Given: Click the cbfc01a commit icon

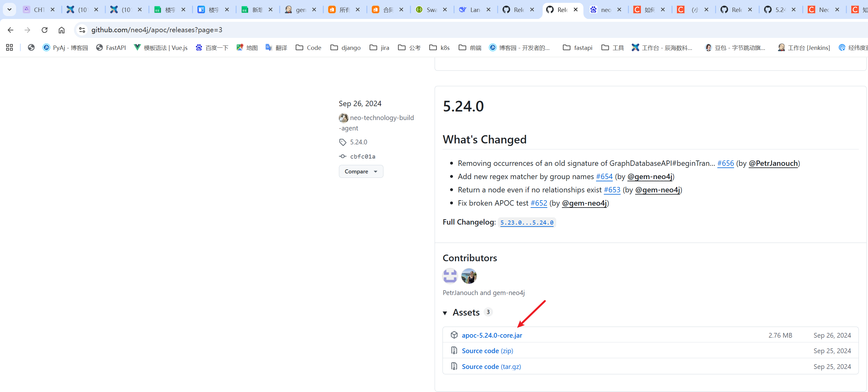Looking at the screenshot, I should pos(343,156).
